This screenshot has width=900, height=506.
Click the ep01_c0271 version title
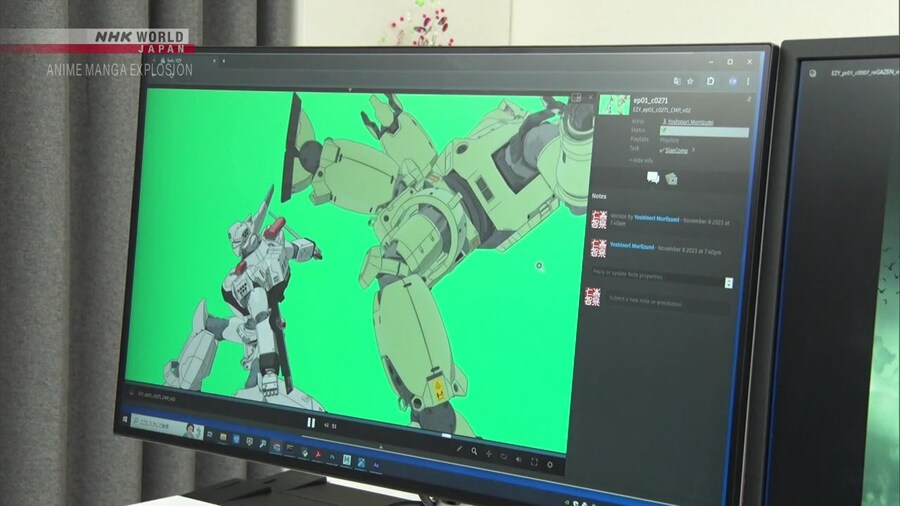point(650,100)
